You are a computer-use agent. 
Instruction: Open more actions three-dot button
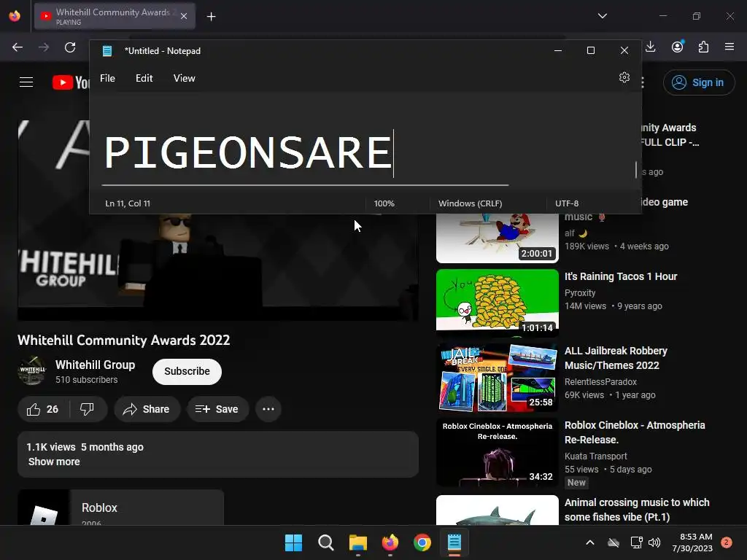(268, 409)
